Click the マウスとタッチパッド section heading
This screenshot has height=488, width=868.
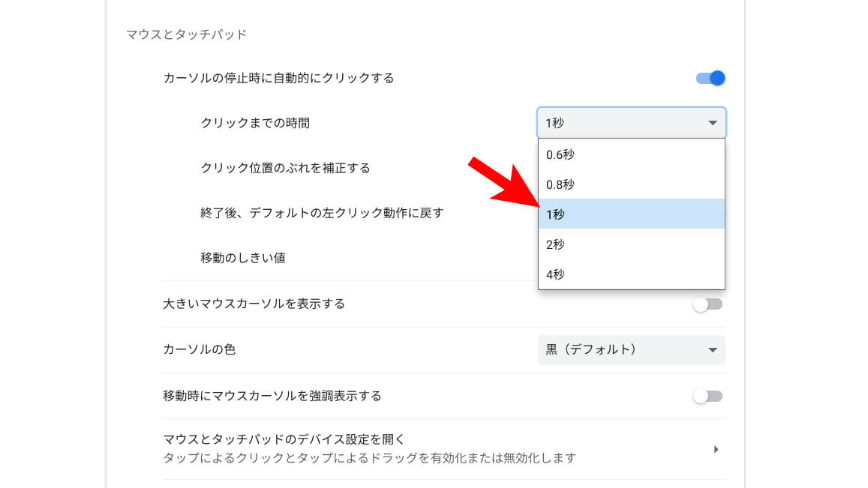186,34
